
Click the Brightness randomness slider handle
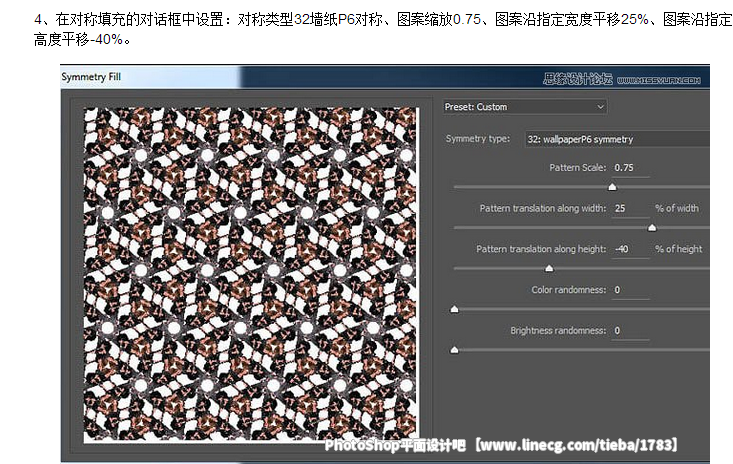point(454,350)
